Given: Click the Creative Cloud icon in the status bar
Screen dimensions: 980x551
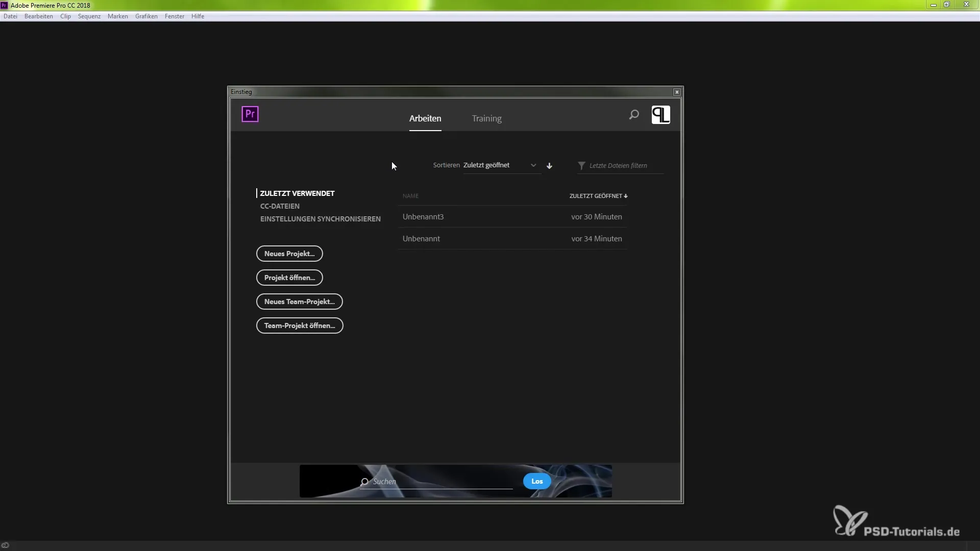Looking at the screenshot, I should coord(5,545).
